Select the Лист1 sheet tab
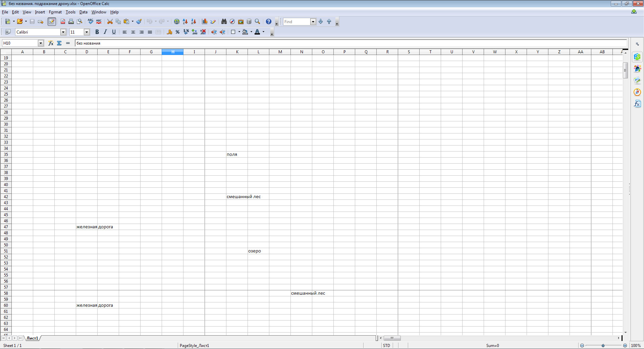The height and width of the screenshot is (349, 644). point(32,338)
